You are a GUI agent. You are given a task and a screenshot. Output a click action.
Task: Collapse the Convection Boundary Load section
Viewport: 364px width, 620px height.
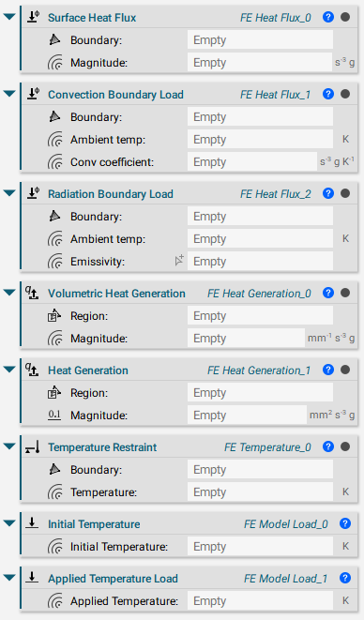coord(9,94)
